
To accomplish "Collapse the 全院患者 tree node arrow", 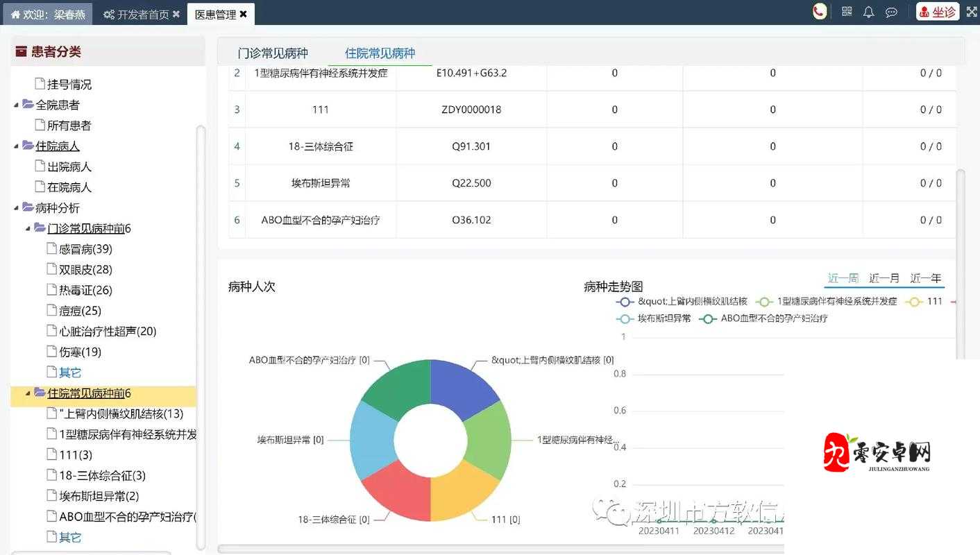I will [x=17, y=105].
